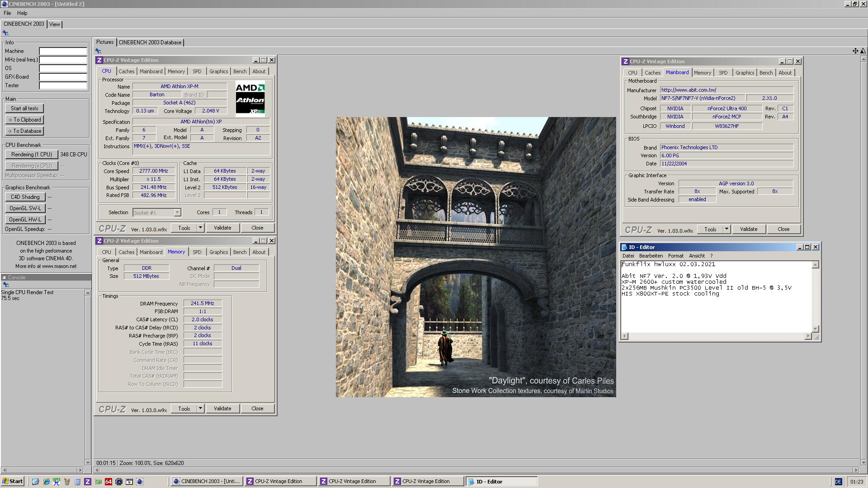Click the Start all tests button
Viewport: 868px width, 488px height.
point(24,108)
